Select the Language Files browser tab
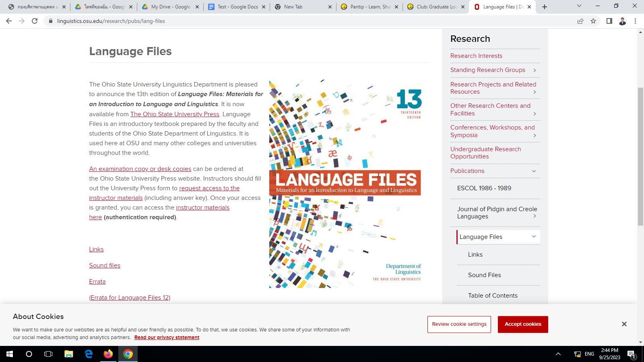 coord(502,7)
